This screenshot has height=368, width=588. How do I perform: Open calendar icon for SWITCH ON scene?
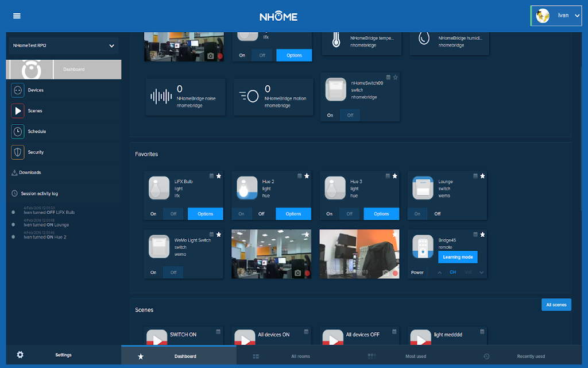coord(218,332)
